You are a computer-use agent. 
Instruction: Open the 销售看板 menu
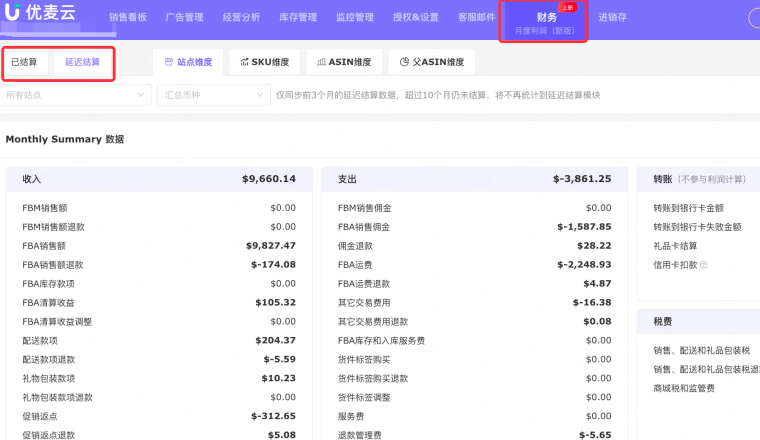[127, 17]
